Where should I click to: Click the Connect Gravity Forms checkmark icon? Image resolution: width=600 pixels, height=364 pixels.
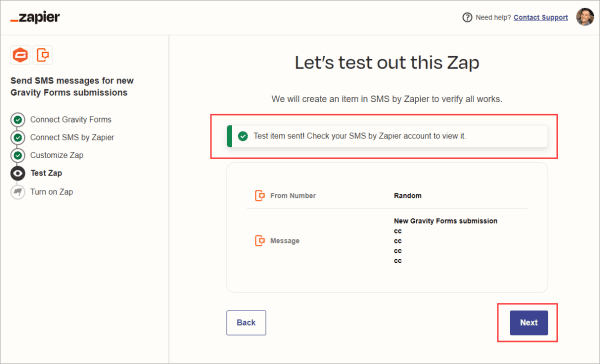18,119
